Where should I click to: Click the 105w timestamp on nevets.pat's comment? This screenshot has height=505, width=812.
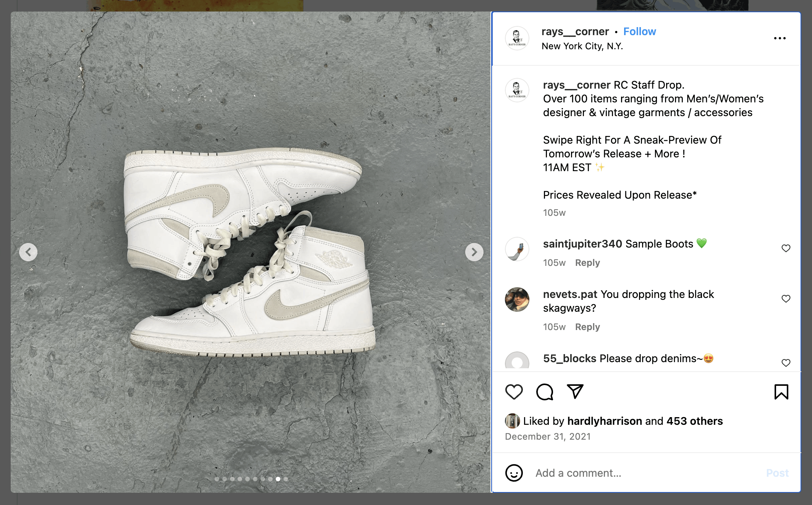point(554,327)
